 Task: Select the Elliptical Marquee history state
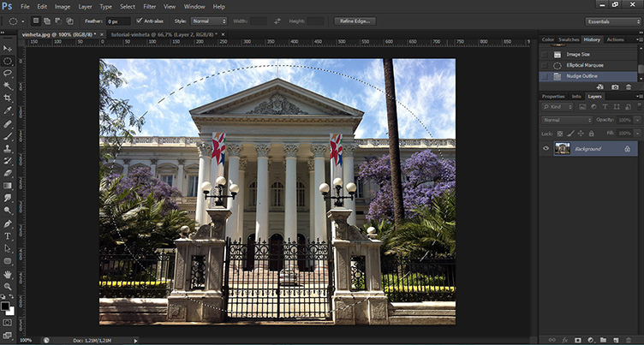click(x=583, y=64)
